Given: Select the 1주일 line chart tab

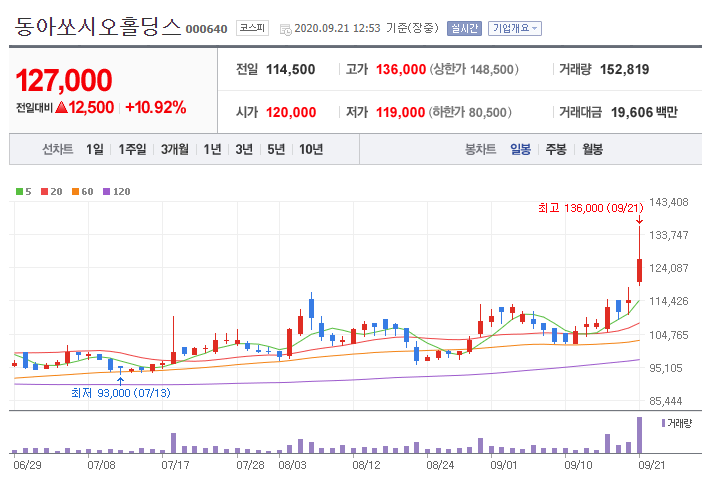Looking at the screenshot, I should pyautogui.click(x=133, y=149).
